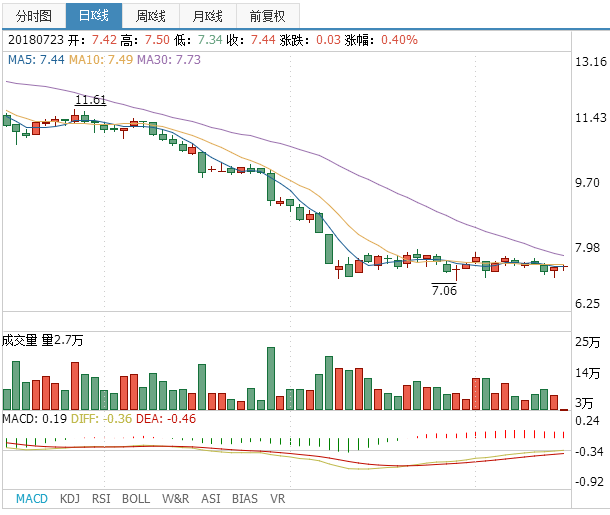Switch to the 分时图 tab
The width and height of the screenshot is (610, 515).
(34, 16)
